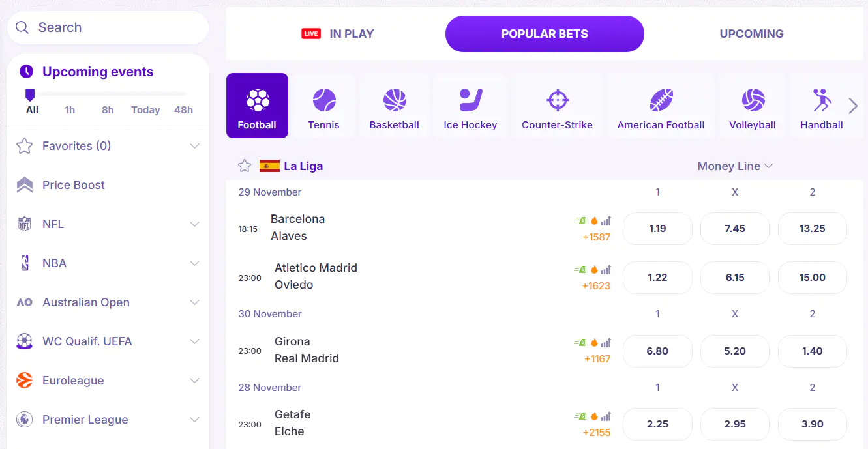868x449 pixels.
Task: Open +1167 more markets for Girona match
Action: click(597, 359)
